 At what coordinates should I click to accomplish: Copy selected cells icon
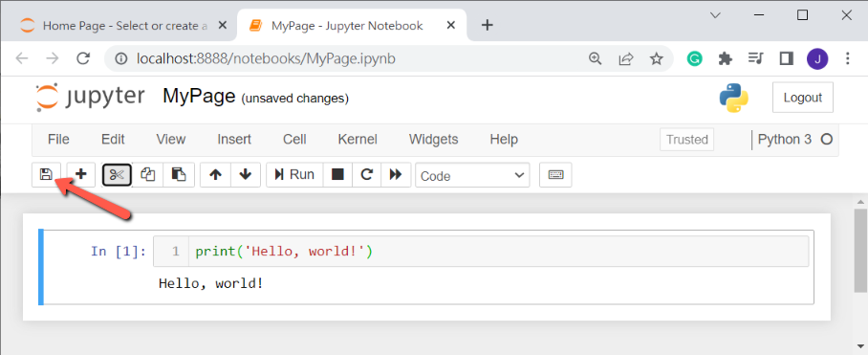[147, 175]
